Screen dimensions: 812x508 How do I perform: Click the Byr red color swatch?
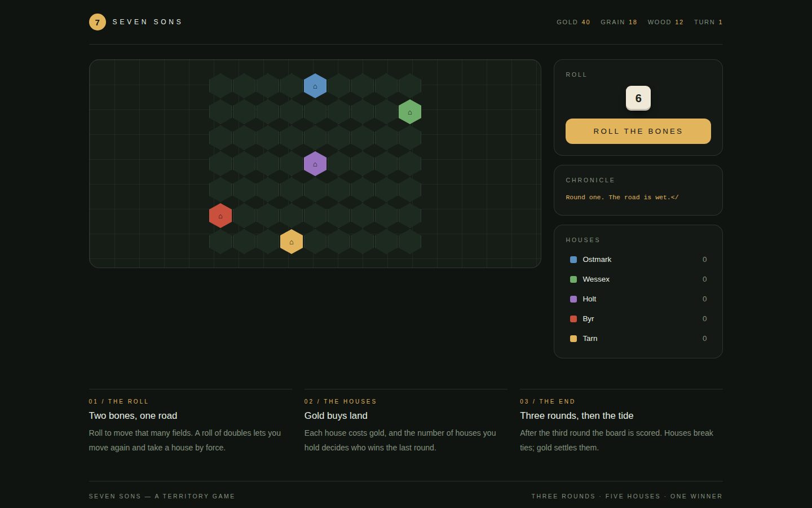(x=573, y=319)
